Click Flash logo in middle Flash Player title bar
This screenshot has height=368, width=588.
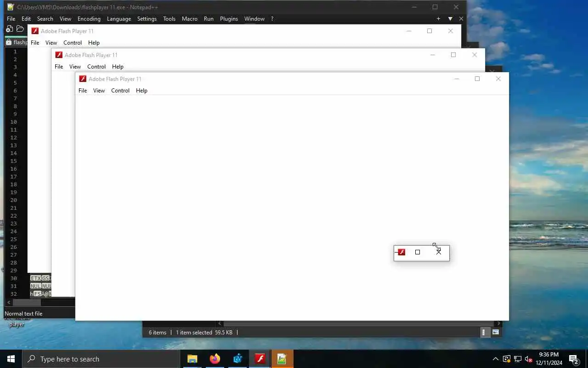pos(59,55)
